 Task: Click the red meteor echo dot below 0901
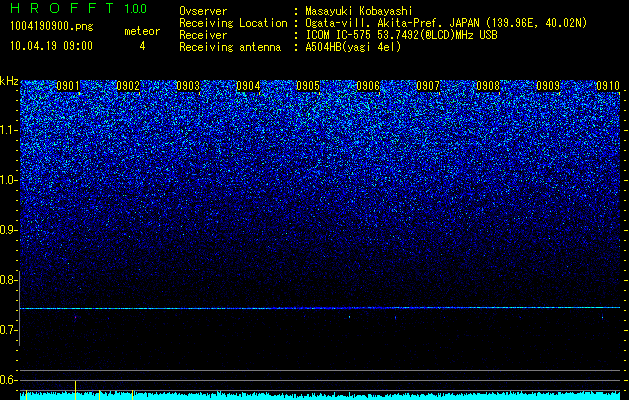point(75,317)
